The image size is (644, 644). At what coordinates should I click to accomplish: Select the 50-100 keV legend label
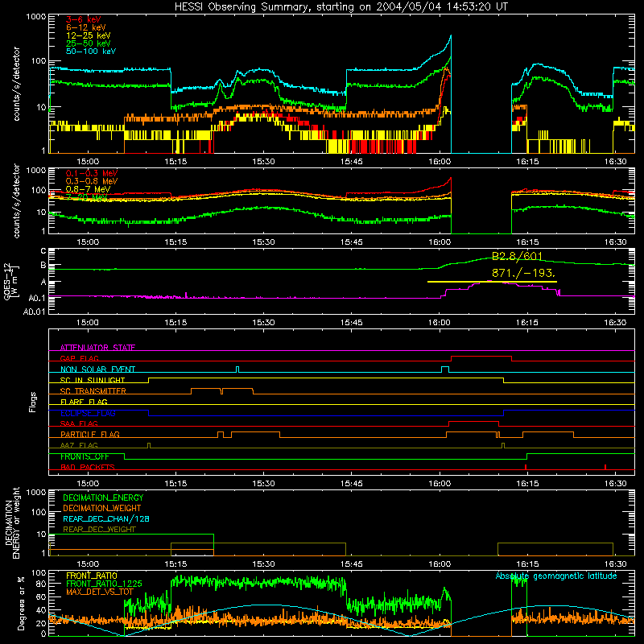[91, 52]
